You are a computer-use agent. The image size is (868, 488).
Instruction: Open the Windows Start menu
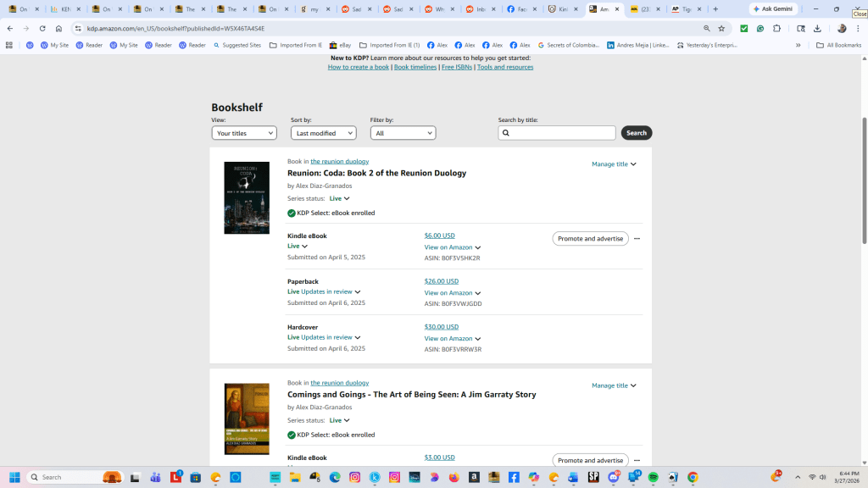click(14, 477)
